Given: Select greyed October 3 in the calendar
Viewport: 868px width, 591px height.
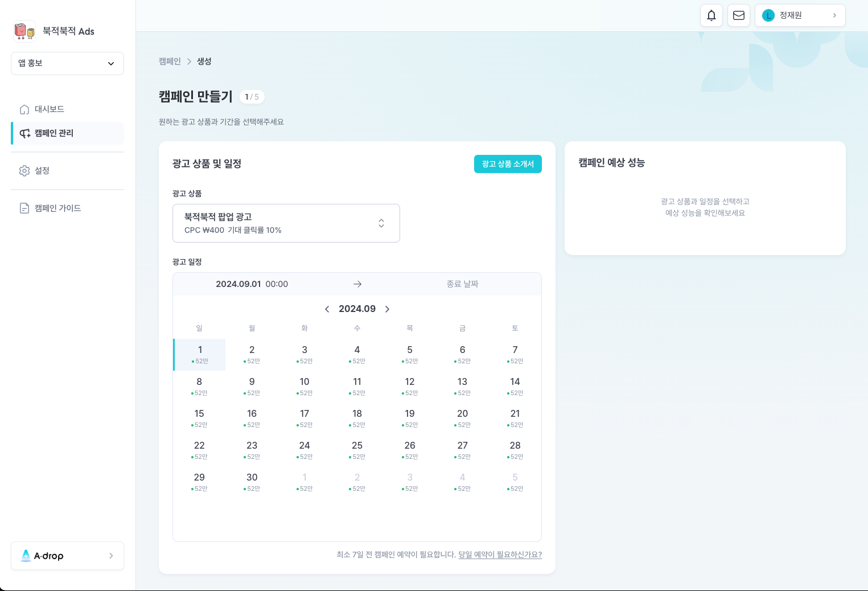Looking at the screenshot, I should (410, 482).
